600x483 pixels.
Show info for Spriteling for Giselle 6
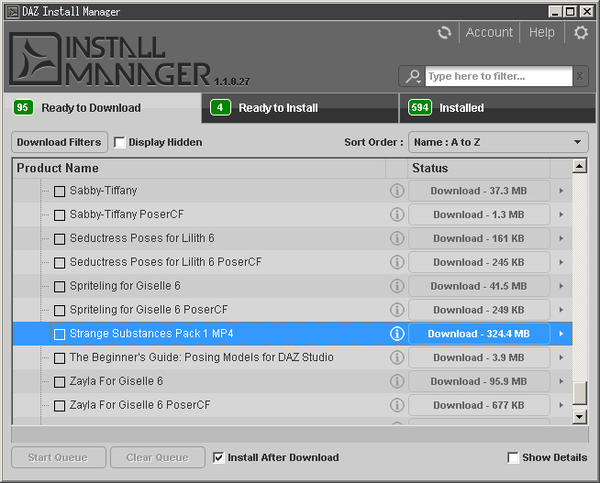tap(397, 286)
